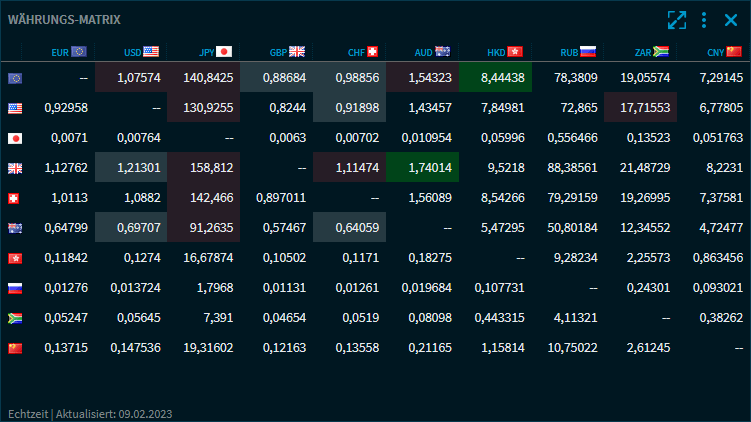Select the AUD column header
The width and height of the screenshot is (751, 422).
(433, 52)
